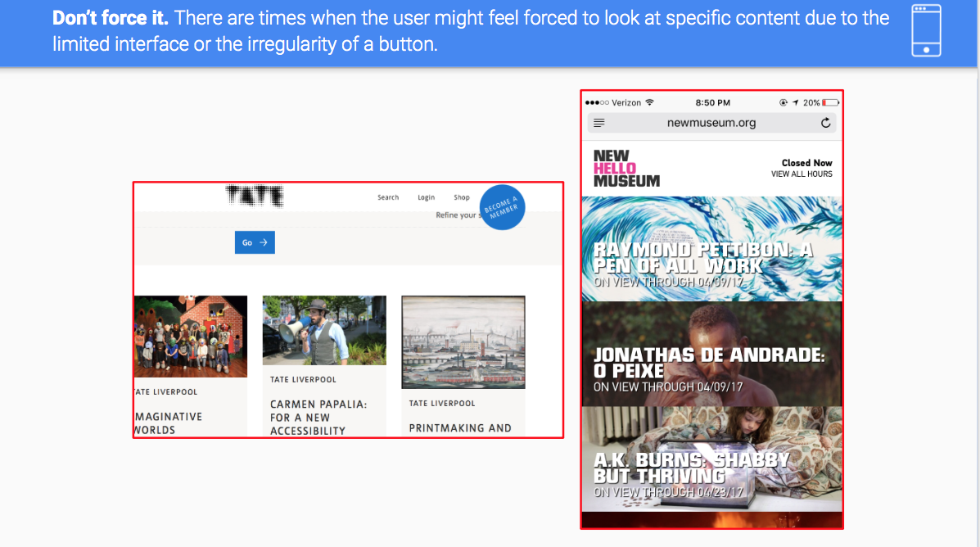Tap the 8:50 PM clock in status bar
The width and height of the screenshot is (980, 547).
[x=712, y=102]
